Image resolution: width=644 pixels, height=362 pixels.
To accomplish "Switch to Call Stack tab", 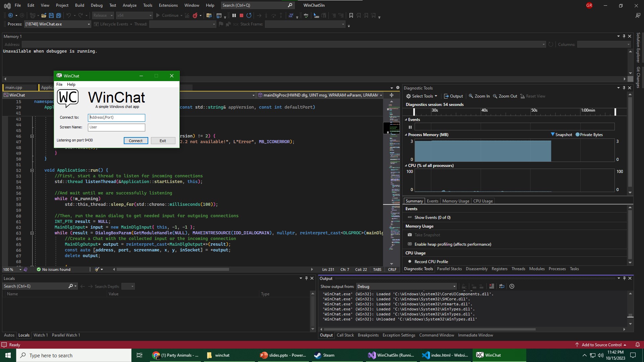I will pos(345,335).
